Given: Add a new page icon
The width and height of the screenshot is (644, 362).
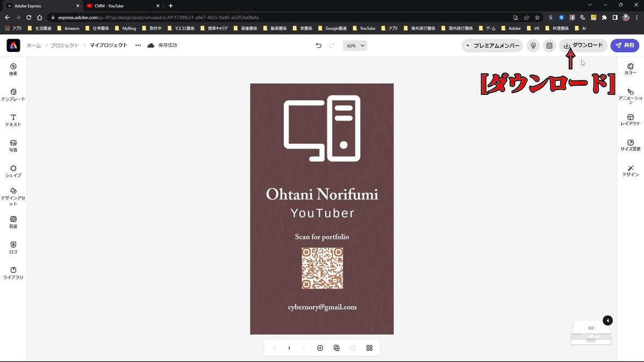Looking at the screenshot, I should click(x=320, y=348).
